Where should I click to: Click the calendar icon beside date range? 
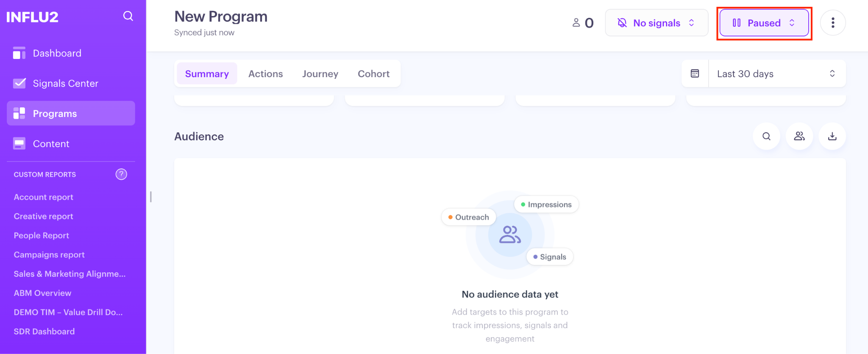click(x=695, y=74)
